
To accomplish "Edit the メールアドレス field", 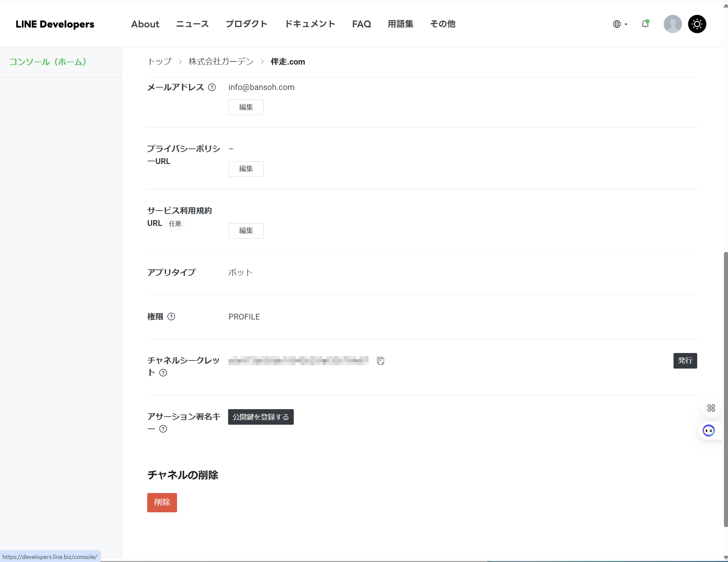I will [246, 107].
